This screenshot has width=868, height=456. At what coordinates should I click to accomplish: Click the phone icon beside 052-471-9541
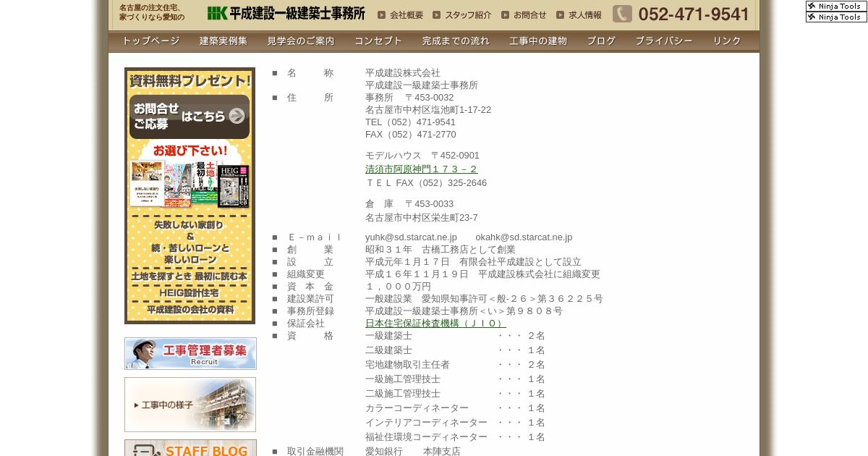(x=622, y=14)
